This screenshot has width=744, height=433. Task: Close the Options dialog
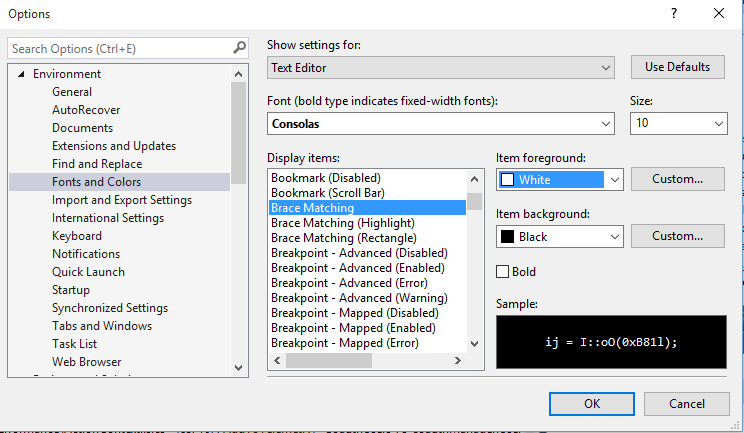(719, 13)
